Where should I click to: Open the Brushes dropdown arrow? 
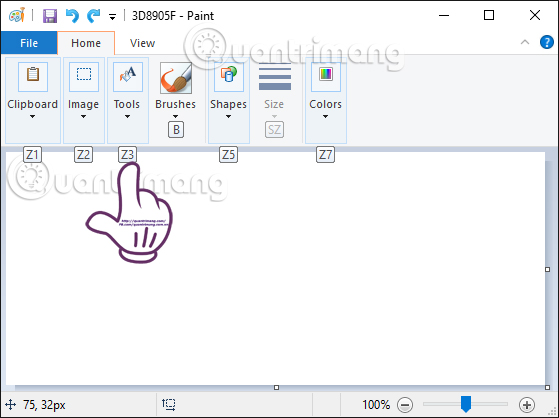point(175,117)
